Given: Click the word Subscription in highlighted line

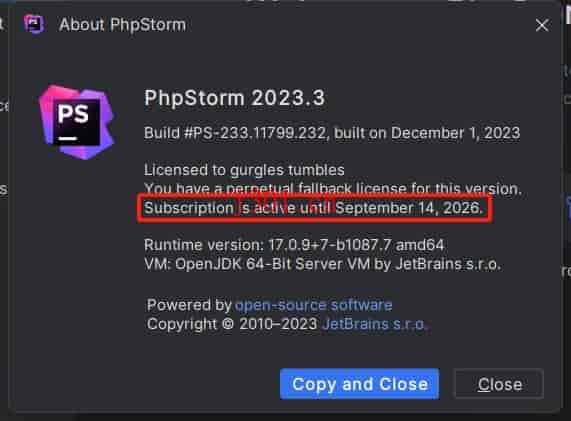Looking at the screenshot, I should coord(189,208).
